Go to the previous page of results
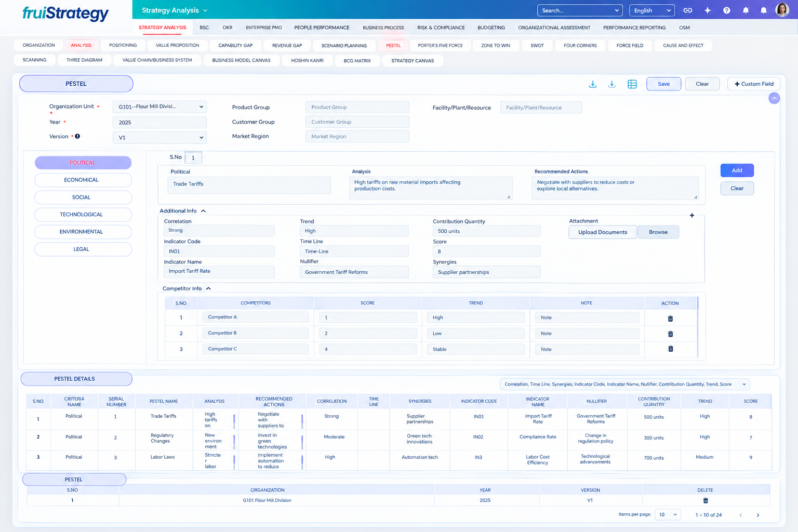 pyautogui.click(x=741, y=515)
